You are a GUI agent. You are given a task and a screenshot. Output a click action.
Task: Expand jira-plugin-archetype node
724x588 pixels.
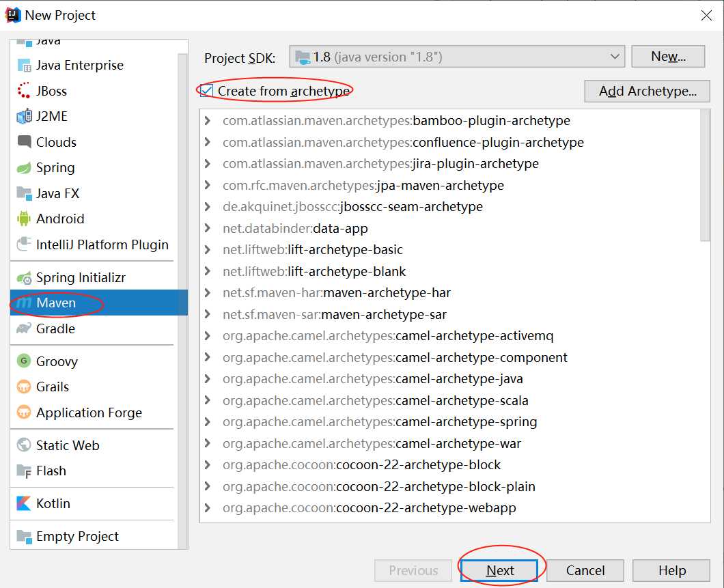(x=208, y=164)
